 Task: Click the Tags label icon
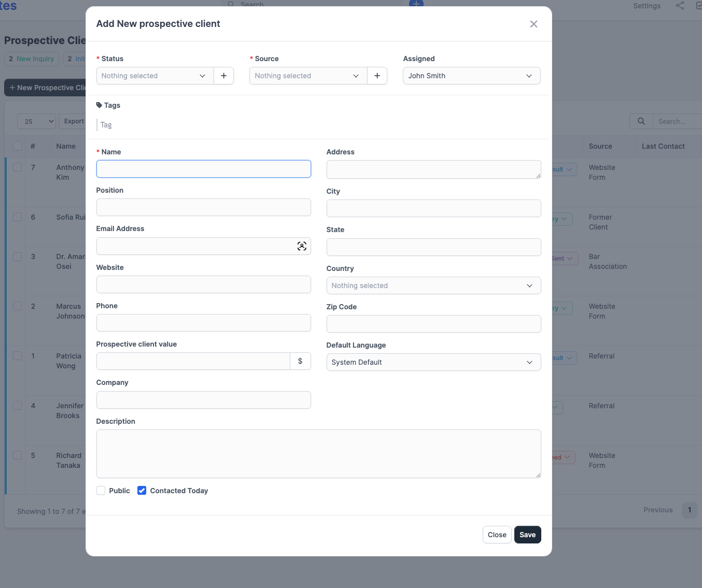pos(99,105)
